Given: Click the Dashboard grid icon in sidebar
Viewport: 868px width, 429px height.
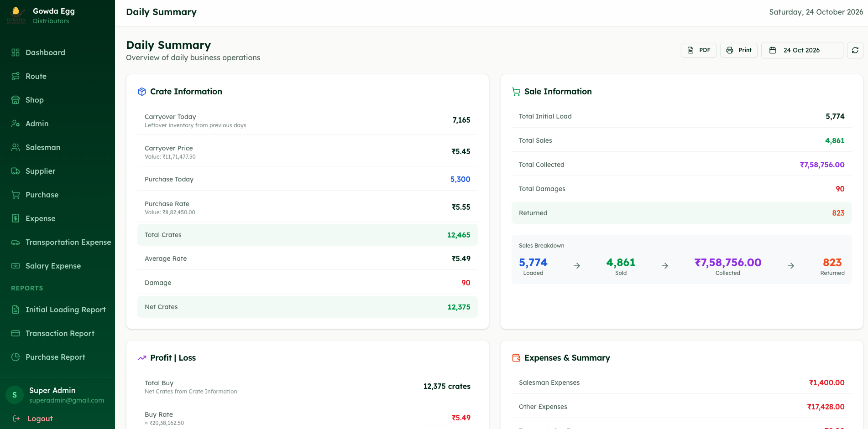Looking at the screenshot, I should coord(16,52).
